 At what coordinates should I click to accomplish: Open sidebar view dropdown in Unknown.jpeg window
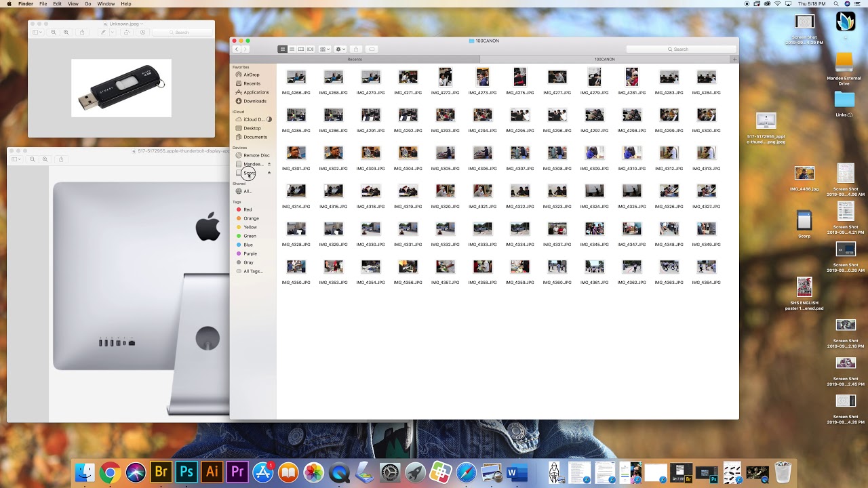click(37, 32)
